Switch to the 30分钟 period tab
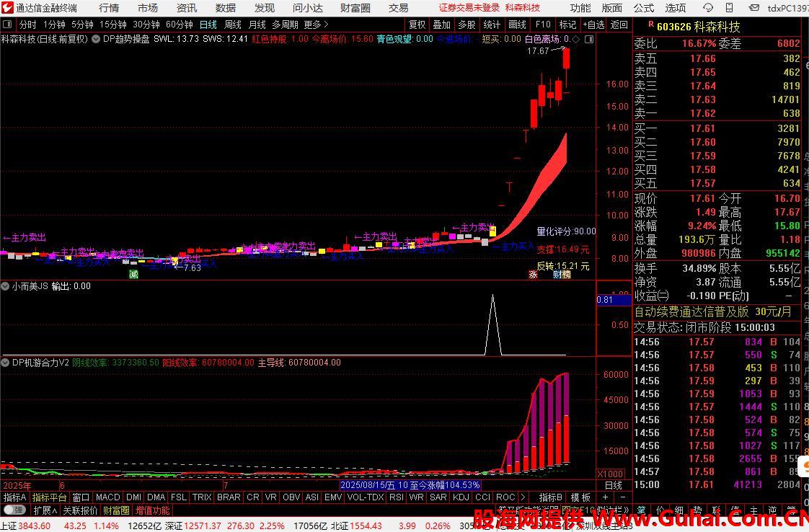 point(146,25)
